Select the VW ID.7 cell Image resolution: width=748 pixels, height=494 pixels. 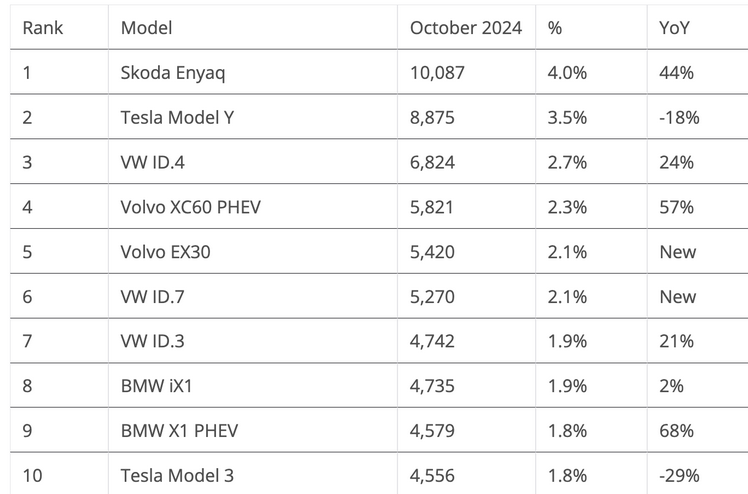(x=152, y=297)
